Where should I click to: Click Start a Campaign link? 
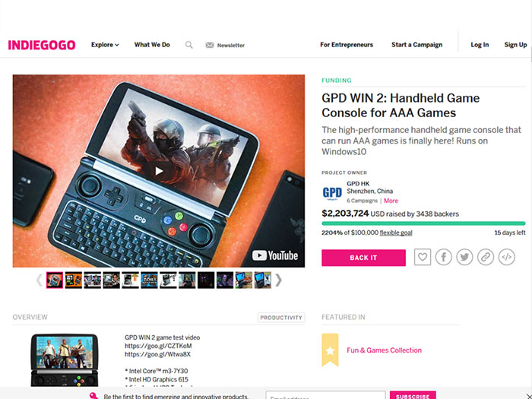[417, 45]
